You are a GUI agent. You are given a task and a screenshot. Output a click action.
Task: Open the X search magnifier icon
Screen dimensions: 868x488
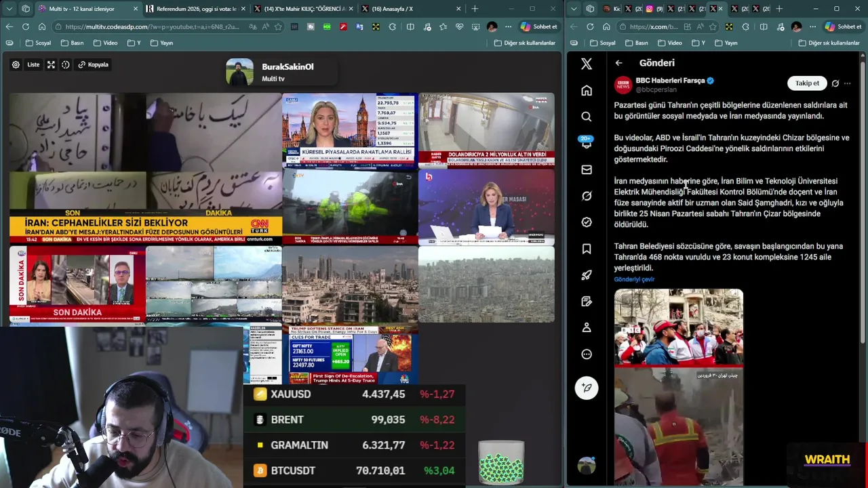[587, 117]
